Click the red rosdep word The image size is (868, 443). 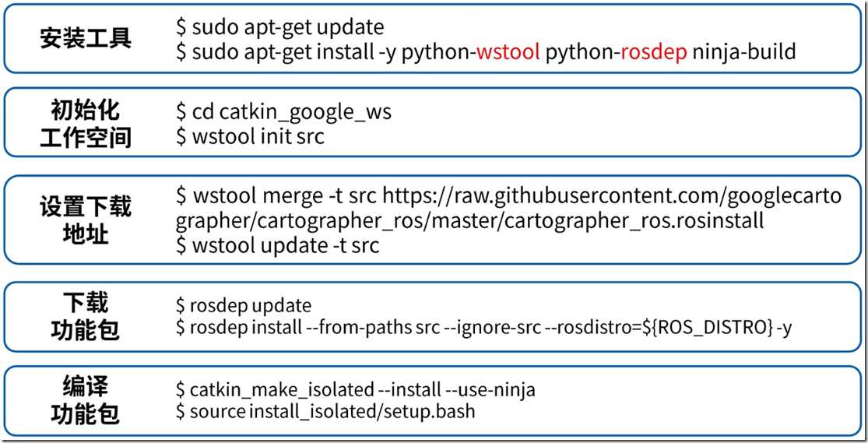pyautogui.click(x=654, y=52)
